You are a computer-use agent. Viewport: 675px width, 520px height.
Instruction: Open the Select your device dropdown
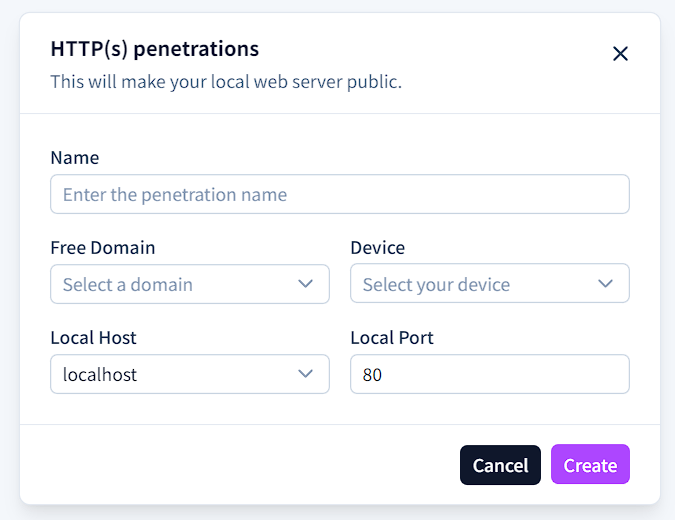click(490, 283)
